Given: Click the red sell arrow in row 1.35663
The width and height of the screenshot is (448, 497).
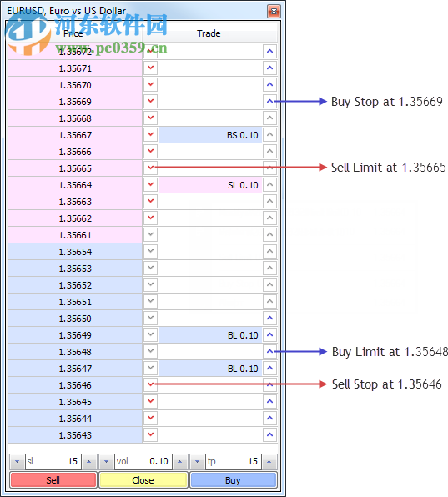Looking at the screenshot, I should point(151,201).
